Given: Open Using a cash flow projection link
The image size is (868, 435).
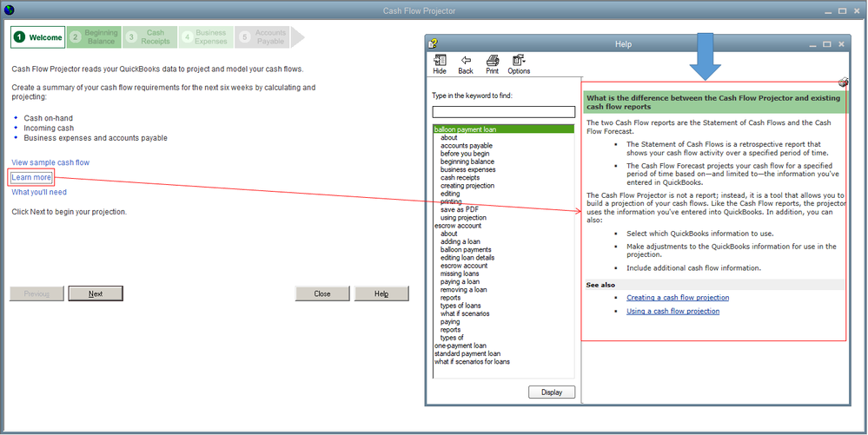Looking at the screenshot, I should tap(673, 311).
